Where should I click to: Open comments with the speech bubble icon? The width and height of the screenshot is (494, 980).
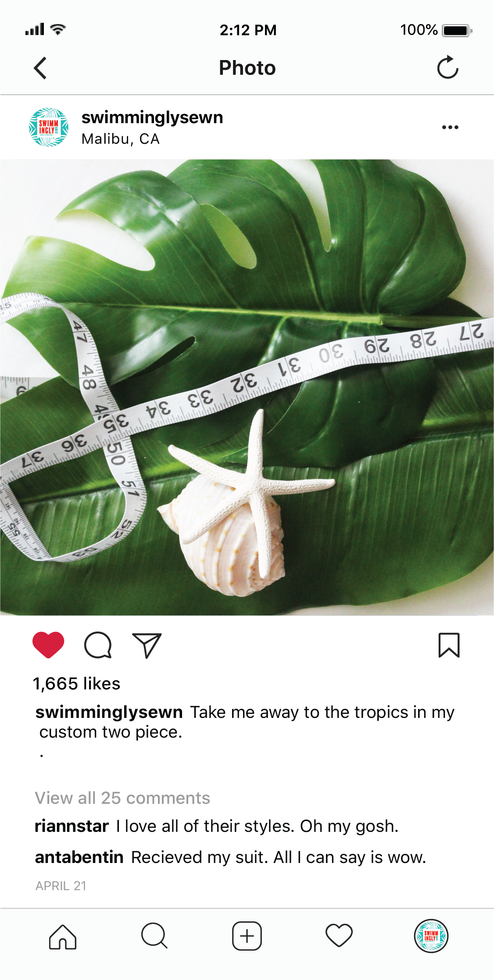[98, 645]
